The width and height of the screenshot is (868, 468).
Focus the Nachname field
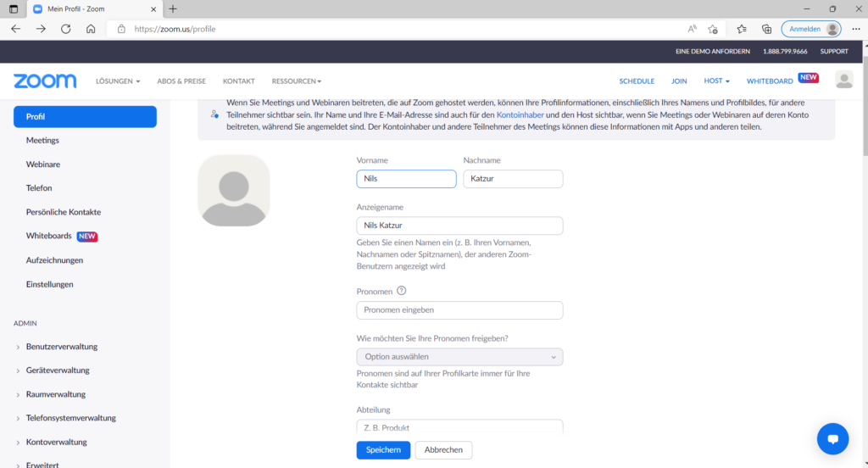pos(513,178)
